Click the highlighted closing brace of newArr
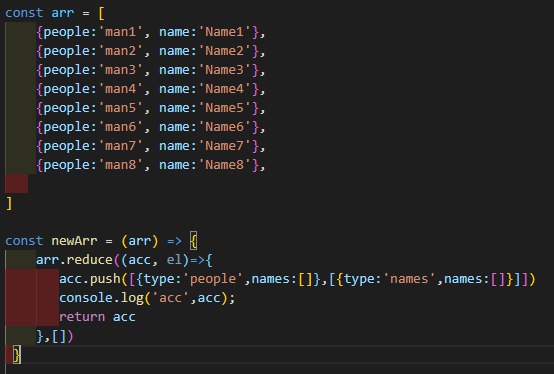554x374 pixels. (17, 355)
